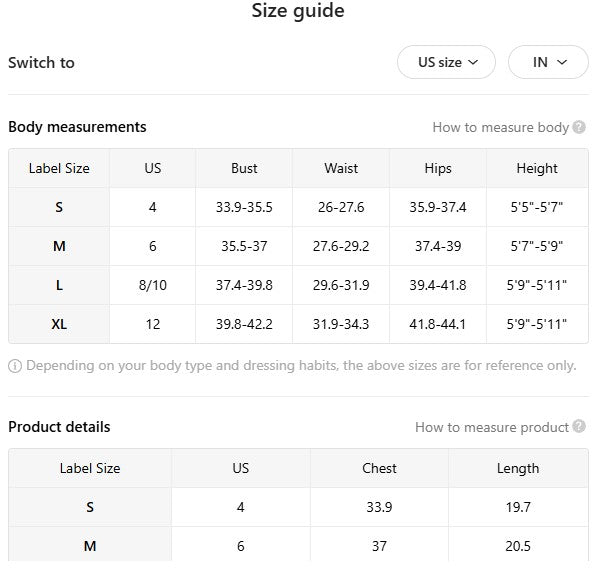Select the XL row in Body measurements
Viewport: 602px width, 571px height.
[x=59, y=324]
